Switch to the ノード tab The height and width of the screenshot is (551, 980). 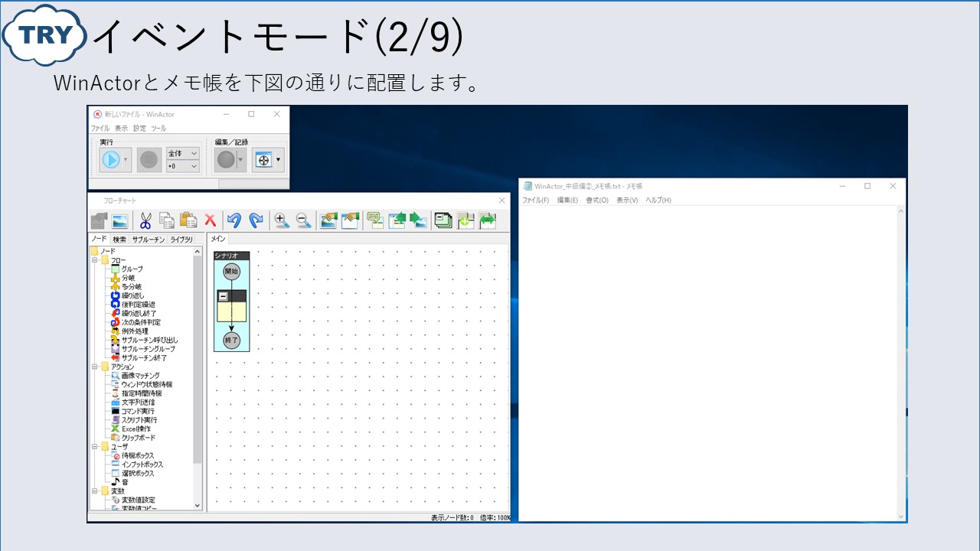[100, 239]
